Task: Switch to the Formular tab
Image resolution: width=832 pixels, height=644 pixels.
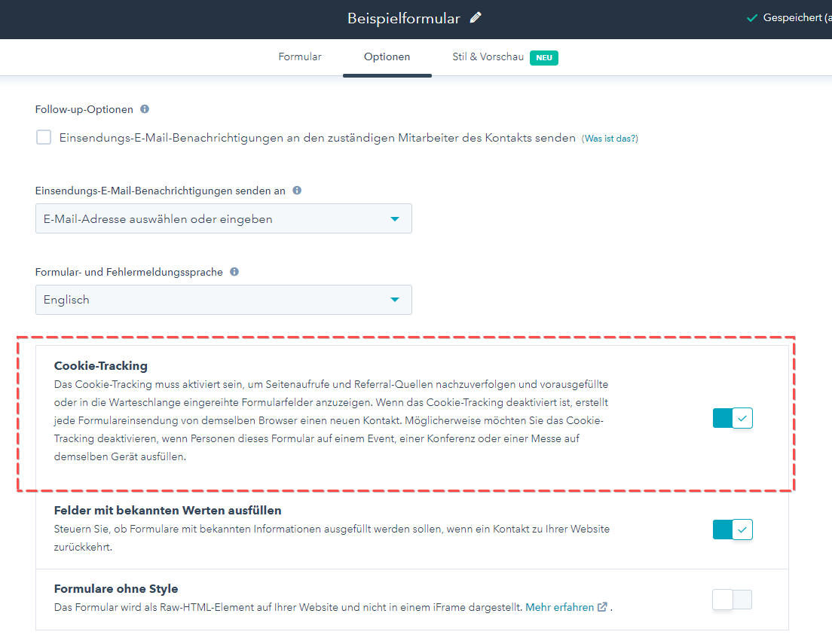Action: pyautogui.click(x=300, y=57)
